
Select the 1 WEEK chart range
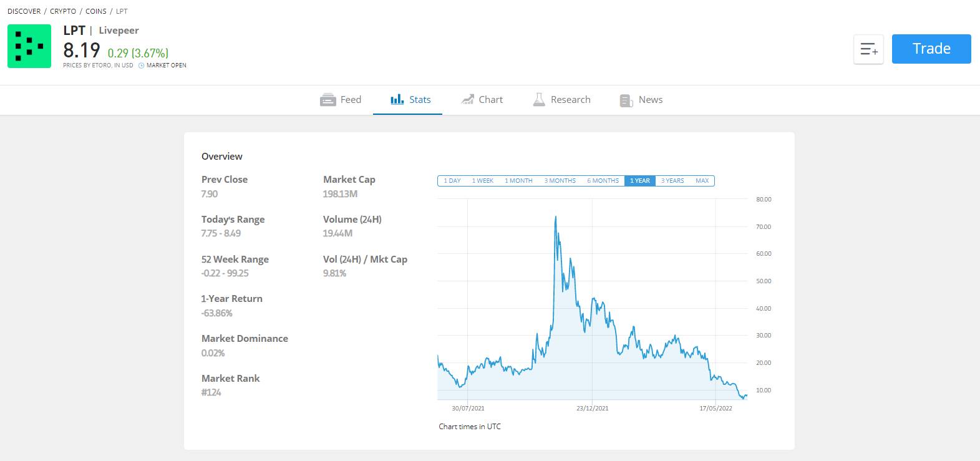482,181
